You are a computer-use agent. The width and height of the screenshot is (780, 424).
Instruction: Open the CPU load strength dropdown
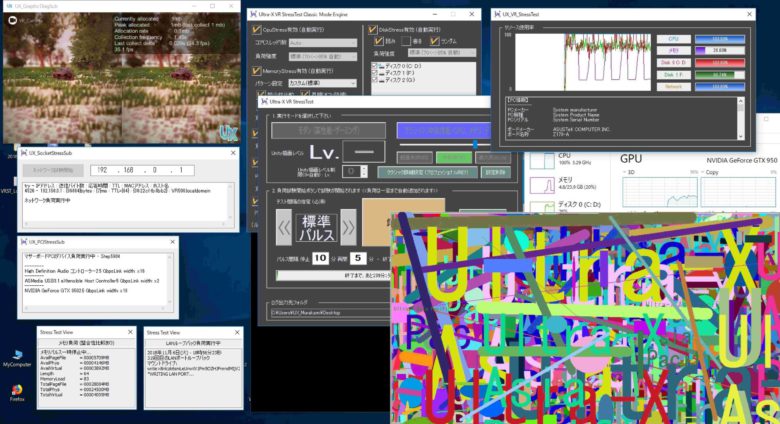click(x=323, y=57)
